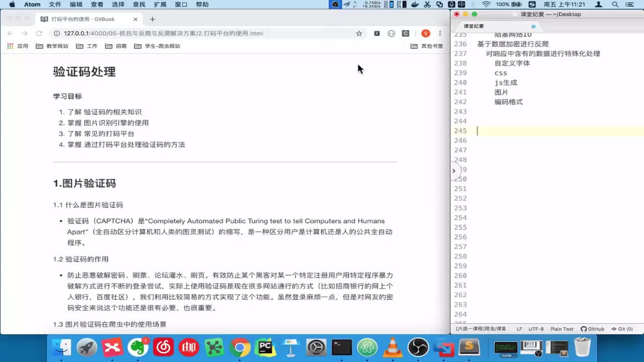
Task: Open the Apple menu
Action: pos(12,5)
